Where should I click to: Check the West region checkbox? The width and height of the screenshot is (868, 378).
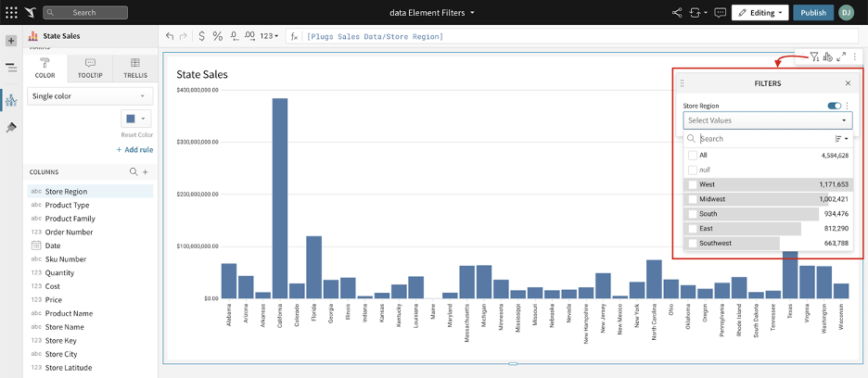click(692, 184)
